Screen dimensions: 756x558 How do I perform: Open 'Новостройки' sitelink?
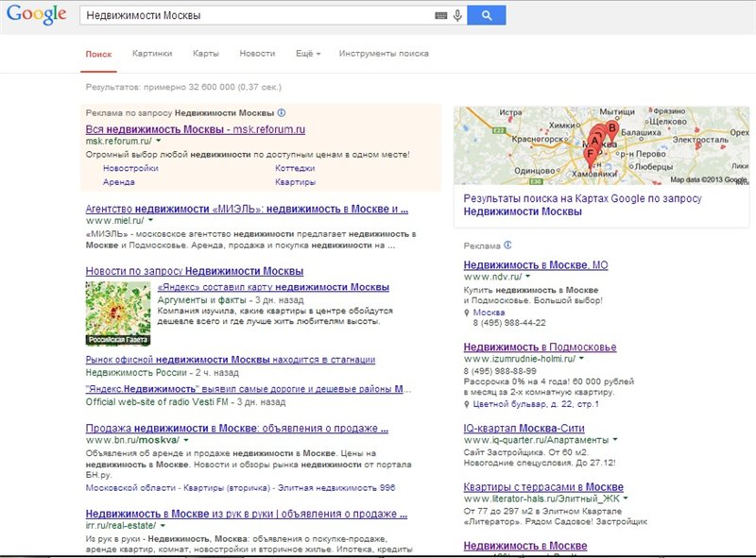(x=130, y=168)
